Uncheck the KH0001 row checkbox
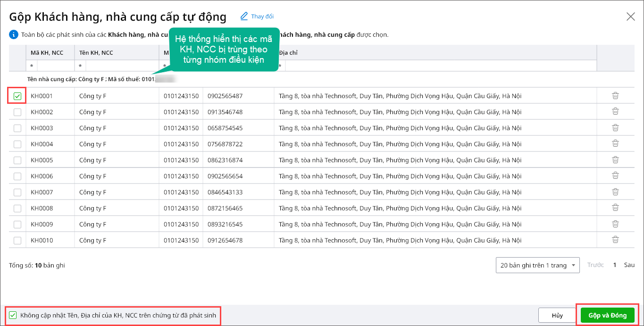Image resolution: width=644 pixels, height=326 pixels. pyautogui.click(x=17, y=96)
